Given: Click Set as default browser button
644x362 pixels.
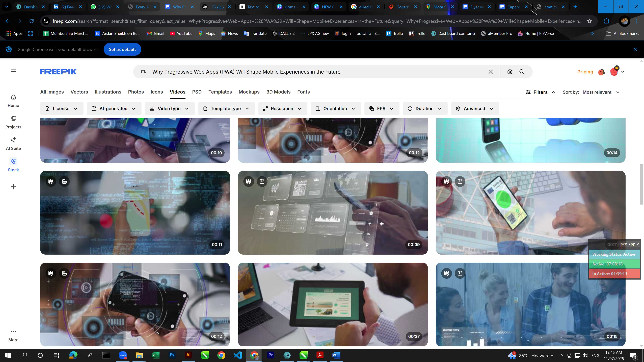Looking at the screenshot, I should coord(122,49).
